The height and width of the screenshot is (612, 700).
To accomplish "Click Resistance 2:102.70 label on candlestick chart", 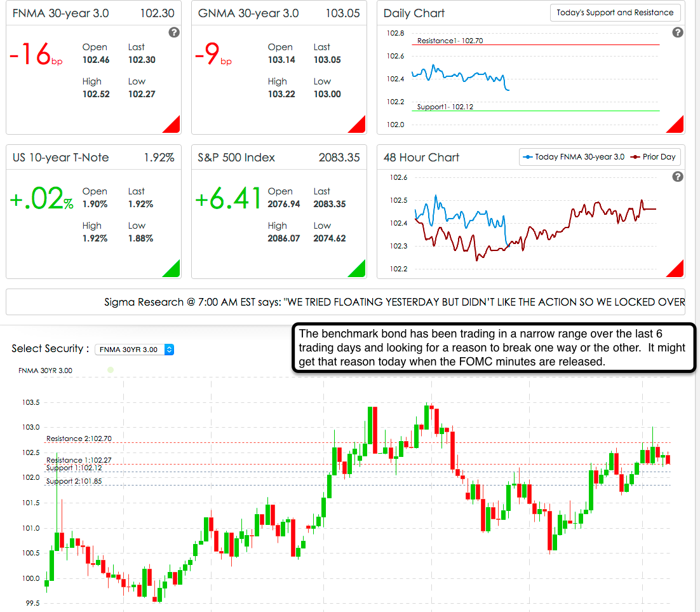I will 79,439.
